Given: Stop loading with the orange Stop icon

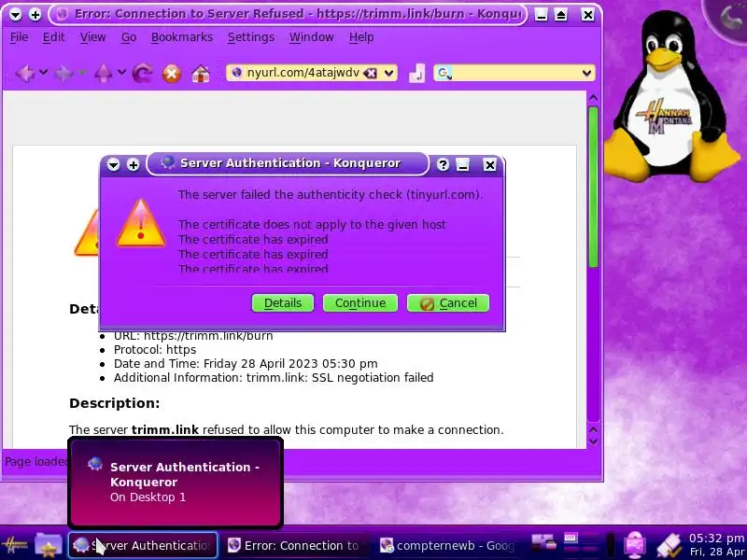Looking at the screenshot, I should pos(172,74).
